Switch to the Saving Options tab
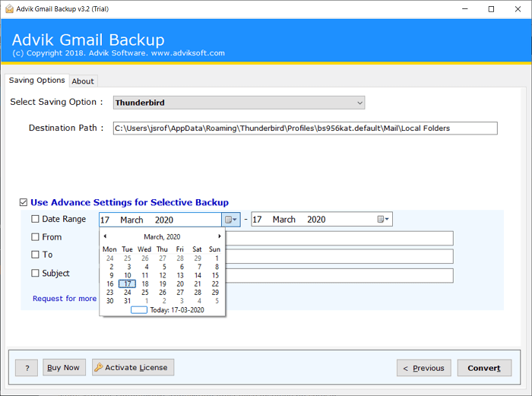Screen dimensions: 532x396 point(37,81)
